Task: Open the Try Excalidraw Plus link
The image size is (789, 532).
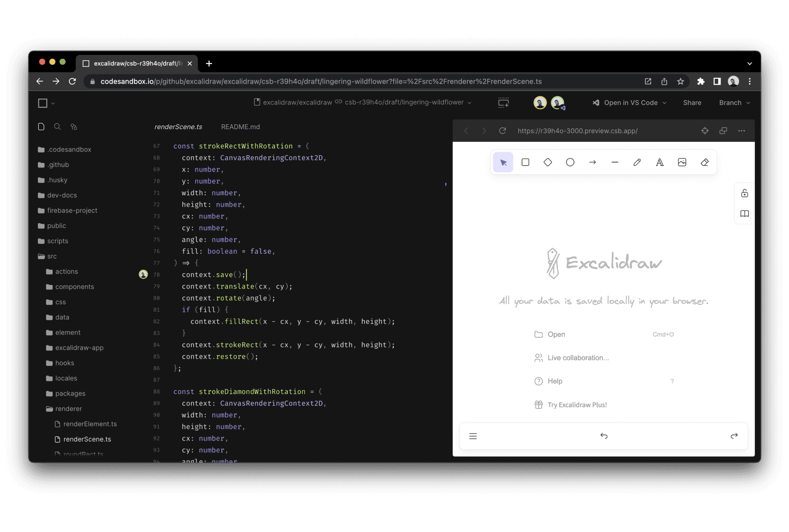Action: [x=576, y=405]
